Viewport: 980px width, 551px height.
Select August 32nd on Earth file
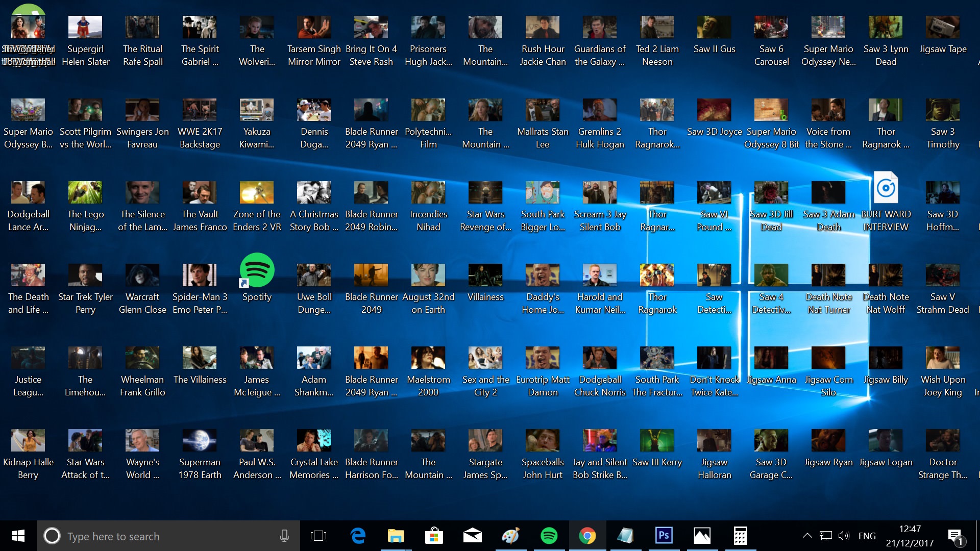coord(428,290)
